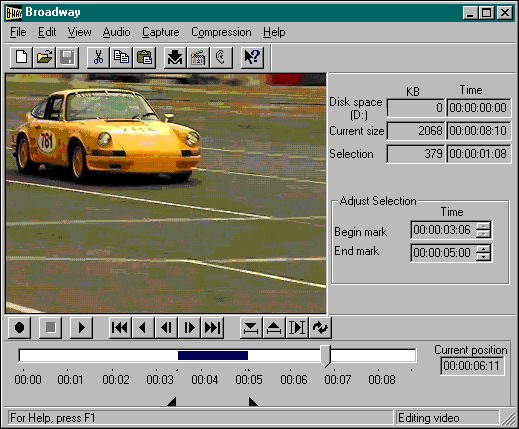Click the context help arrow-question icon
Screen dimensions: 519x429
(252, 58)
